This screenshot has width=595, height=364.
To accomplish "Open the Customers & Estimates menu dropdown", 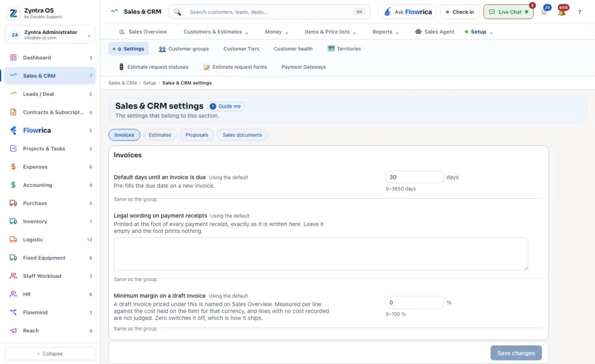I will [x=216, y=32].
